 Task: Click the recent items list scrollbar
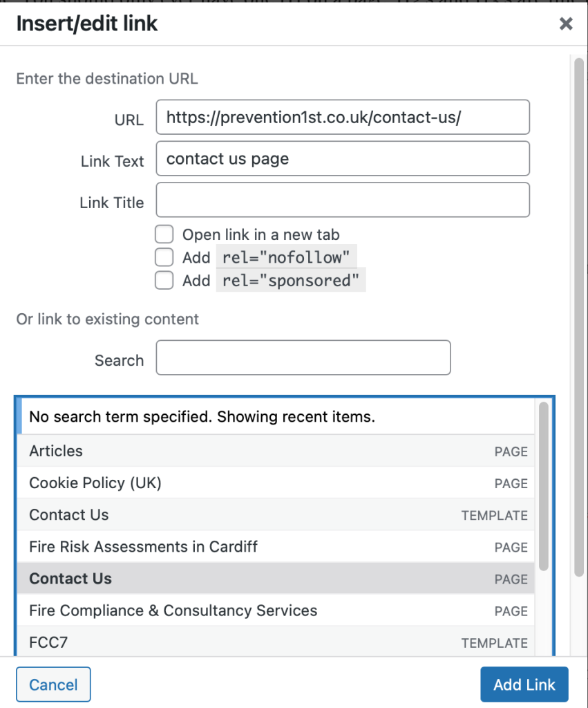coord(544,484)
